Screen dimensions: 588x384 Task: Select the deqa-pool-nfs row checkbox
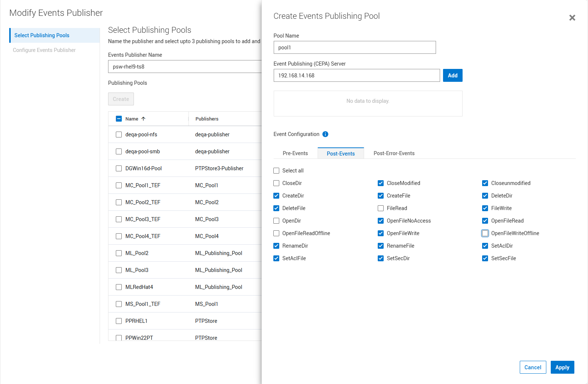pyautogui.click(x=119, y=135)
